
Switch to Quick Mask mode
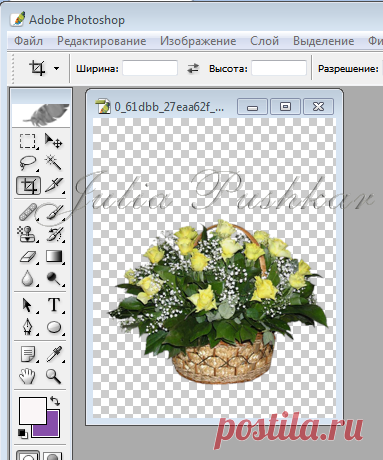click(x=53, y=455)
